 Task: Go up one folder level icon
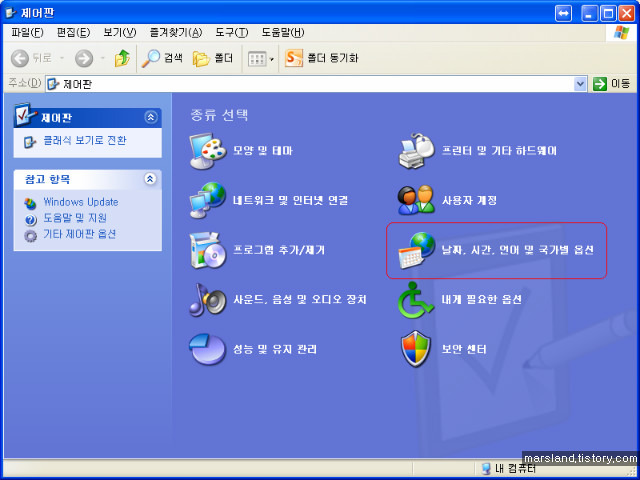[122, 58]
